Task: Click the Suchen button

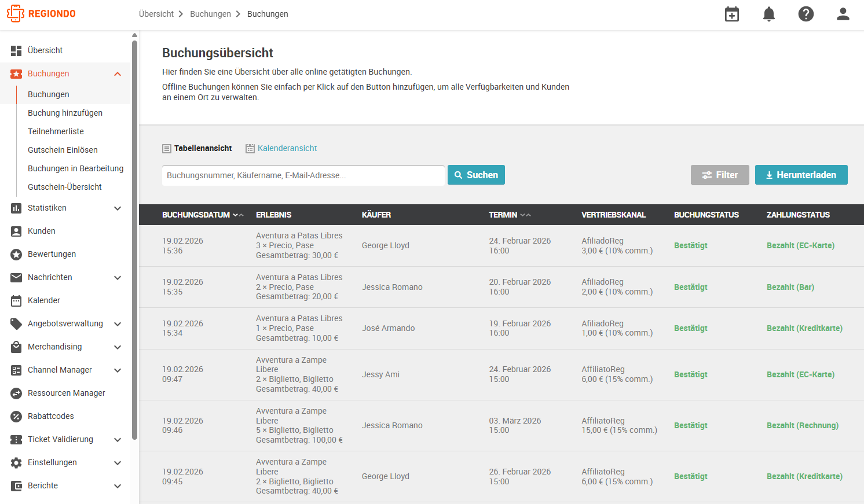Action: [x=476, y=175]
